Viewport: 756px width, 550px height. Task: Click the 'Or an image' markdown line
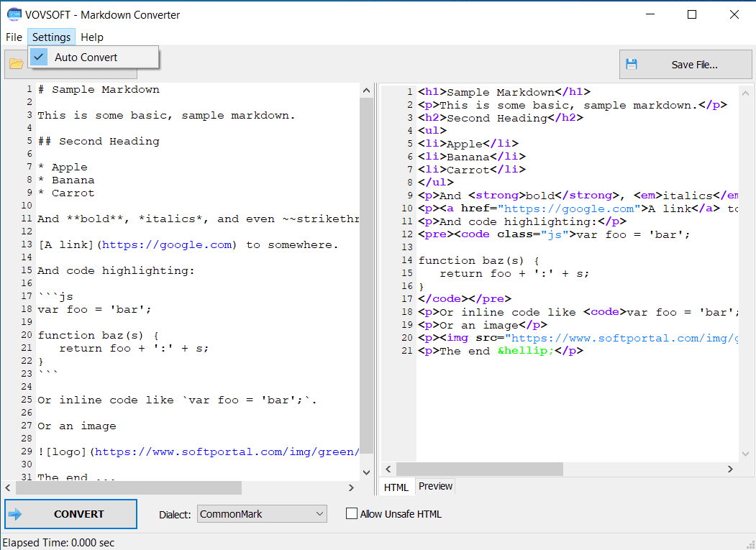tap(77, 426)
